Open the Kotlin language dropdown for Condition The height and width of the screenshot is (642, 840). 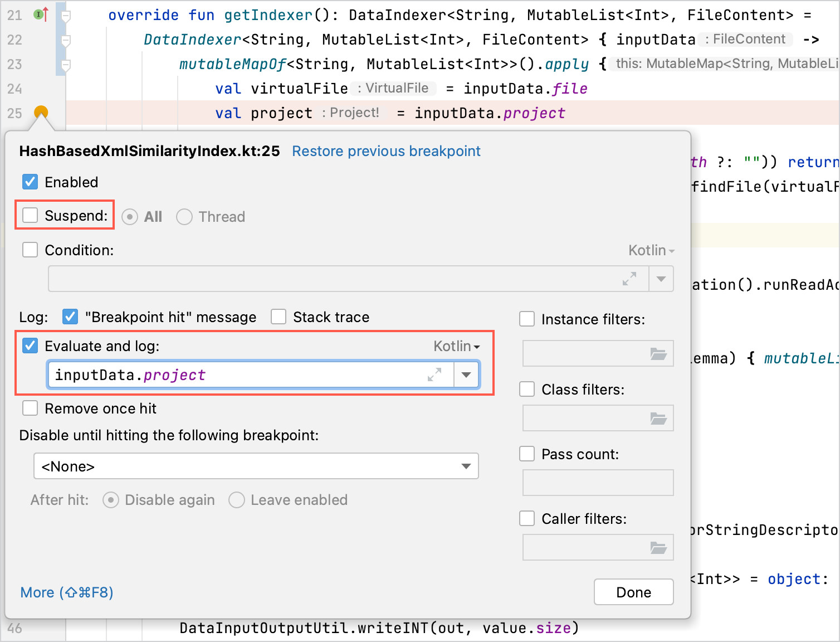(x=650, y=250)
